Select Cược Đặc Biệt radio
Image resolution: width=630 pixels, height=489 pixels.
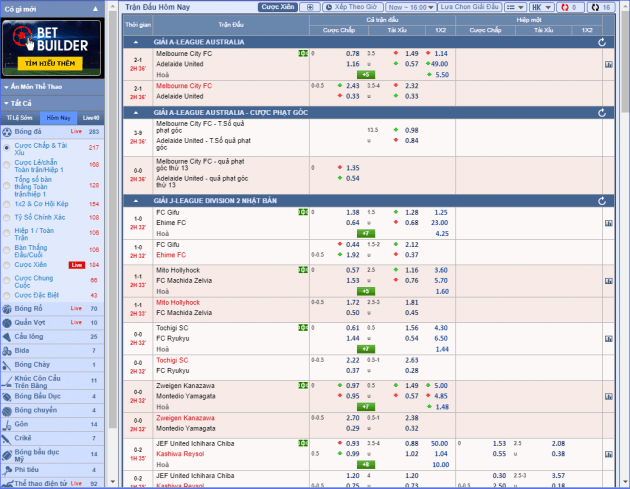pos(6,296)
